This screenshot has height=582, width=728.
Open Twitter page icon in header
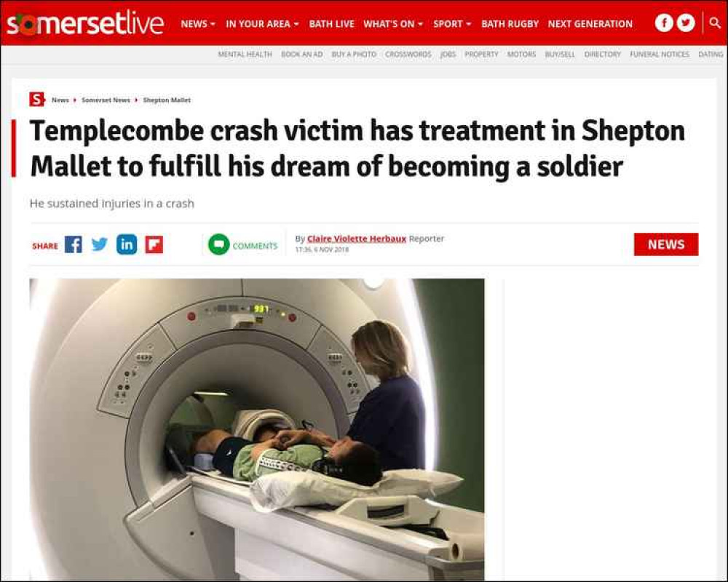pos(686,23)
